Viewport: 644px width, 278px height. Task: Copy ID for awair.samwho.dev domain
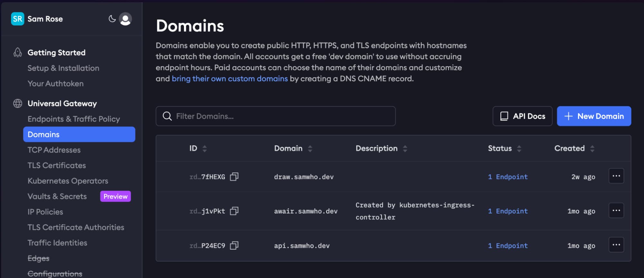point(234,211)
